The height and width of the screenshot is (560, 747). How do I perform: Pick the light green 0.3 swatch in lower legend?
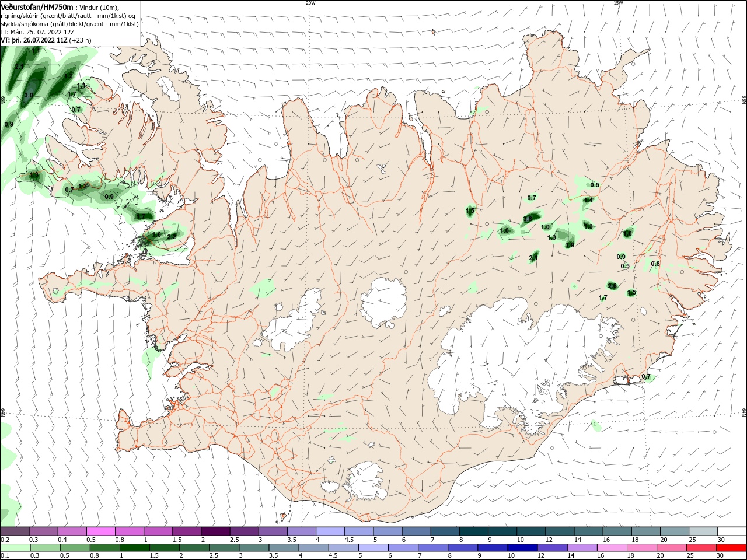(x=44, y=548)
